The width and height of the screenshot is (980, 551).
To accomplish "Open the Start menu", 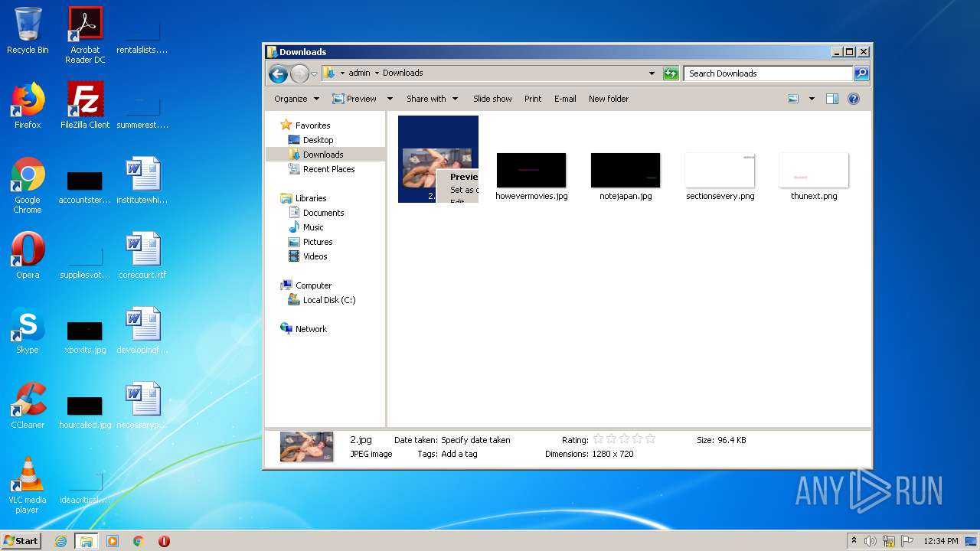I will point(21,540).
